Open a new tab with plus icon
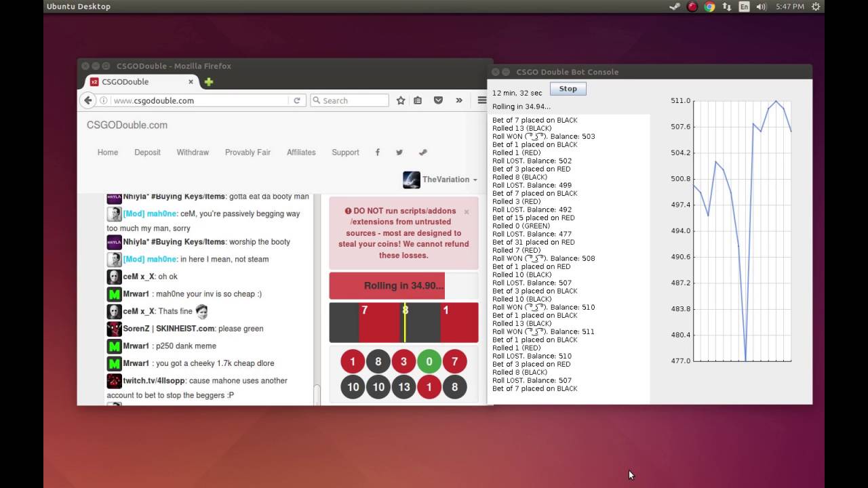This screenshot has width=868, height=488. tap(209, 82)
